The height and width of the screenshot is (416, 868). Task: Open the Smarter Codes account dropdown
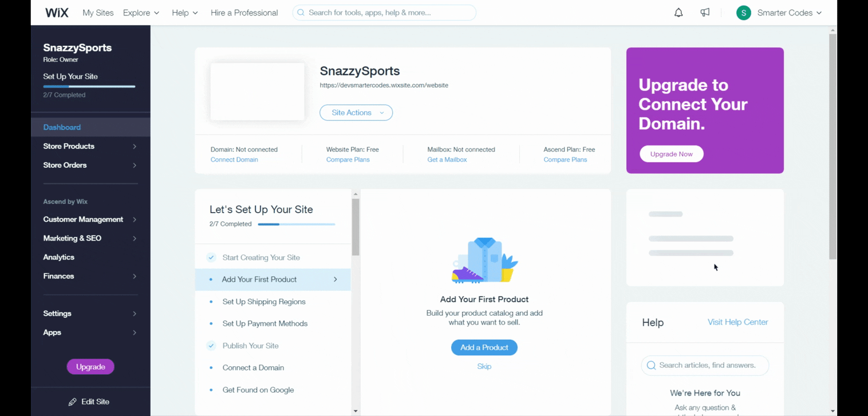coord(790,13)
